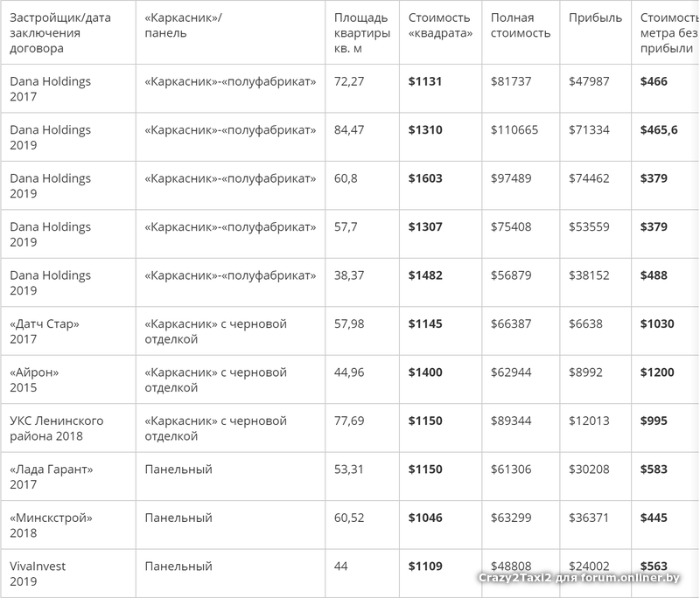
Task: Select the 57,7 apartment area cell
Action: (346, 227)
